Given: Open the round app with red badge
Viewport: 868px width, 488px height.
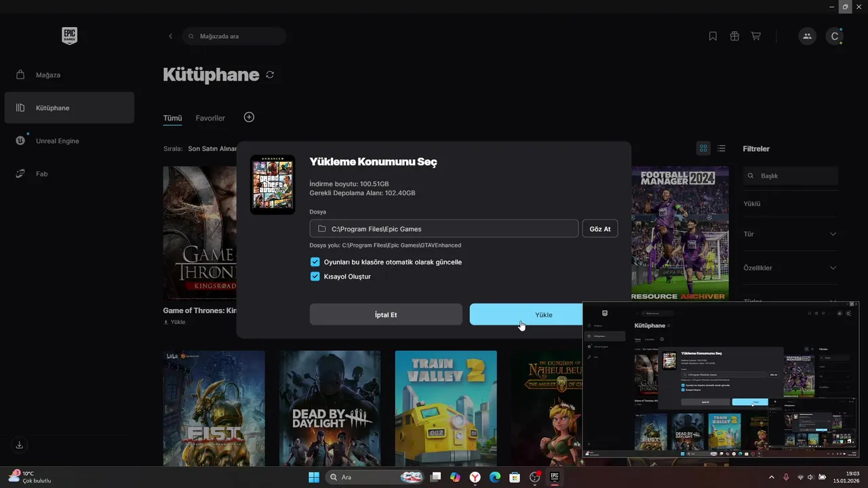Looking at the screenshot, I should click(535, 477).
